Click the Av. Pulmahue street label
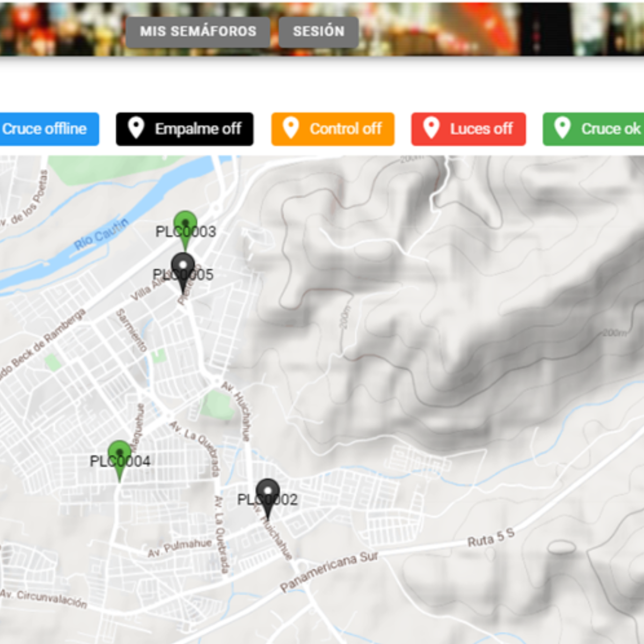Screen dimensions: 644x644 (x=180, y=548)
